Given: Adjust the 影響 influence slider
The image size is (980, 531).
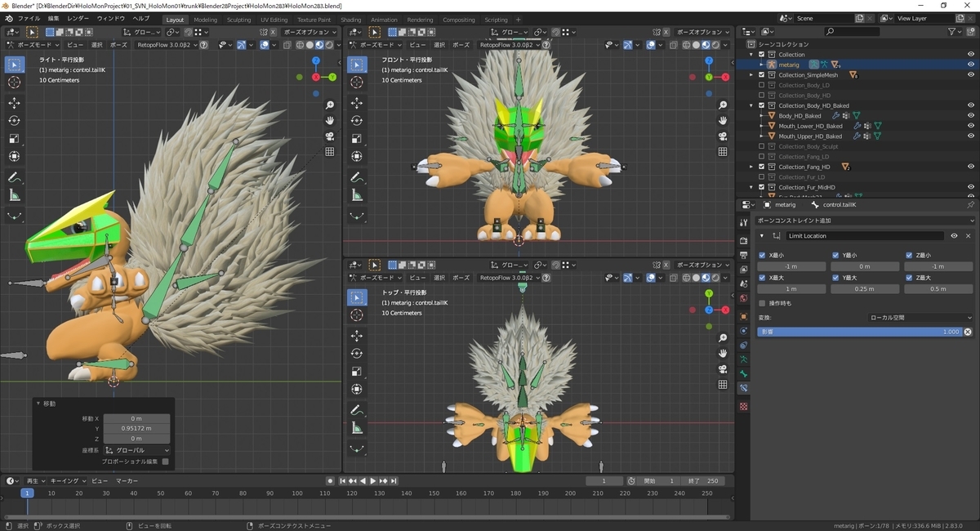Looking at the screenshot, I should point(860,332).
